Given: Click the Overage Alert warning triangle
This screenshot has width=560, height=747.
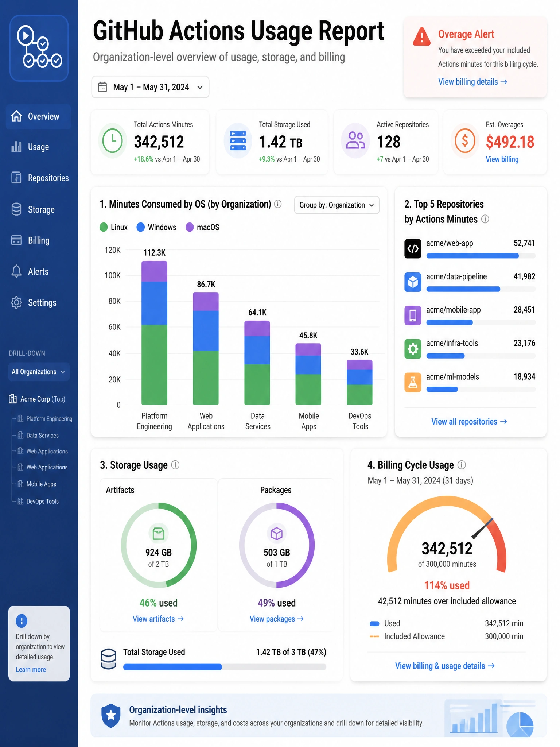Looking at the screenshot, I should click(x=422, y=36).
